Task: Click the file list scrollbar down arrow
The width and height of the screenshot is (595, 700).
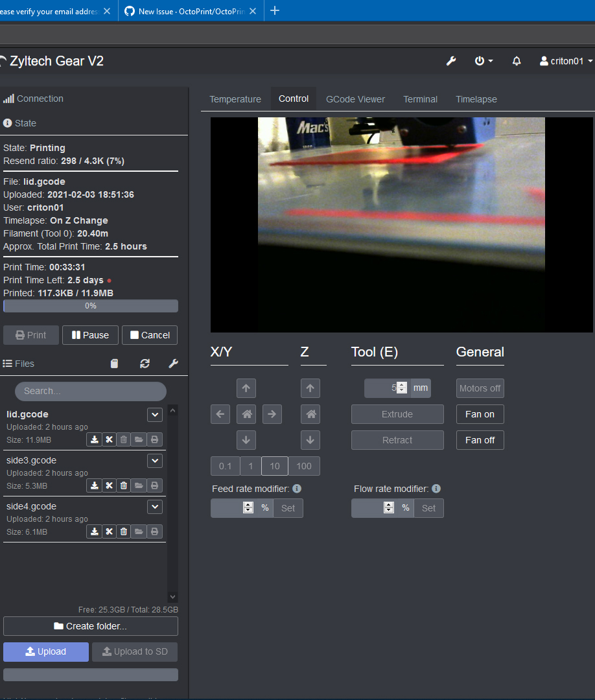Action: (173, 597)
